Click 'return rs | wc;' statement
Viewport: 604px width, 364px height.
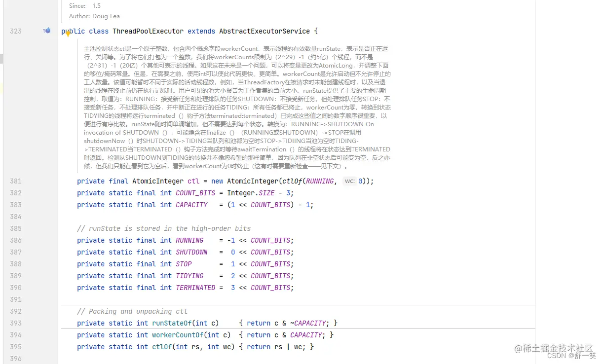(276, 347)
